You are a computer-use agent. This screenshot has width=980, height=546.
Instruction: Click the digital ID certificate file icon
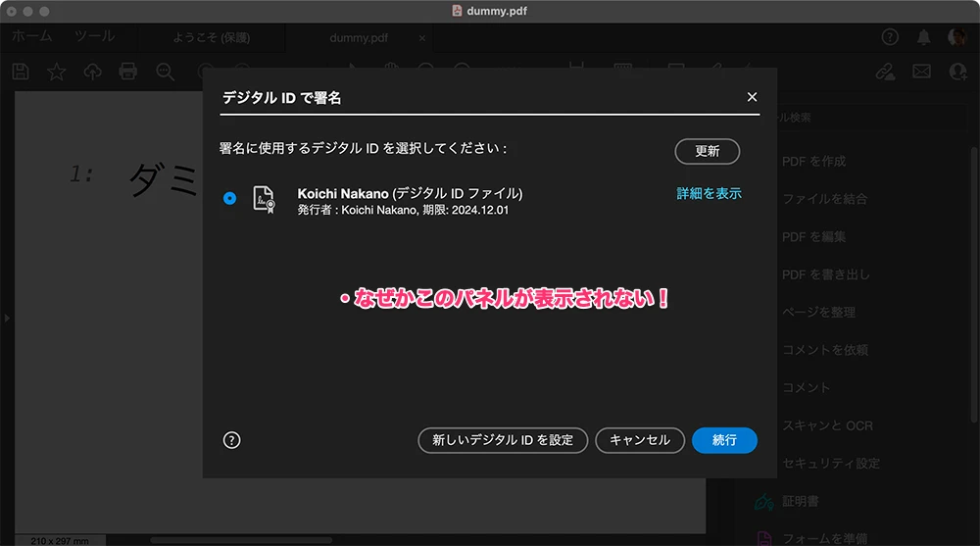(263, 199)
